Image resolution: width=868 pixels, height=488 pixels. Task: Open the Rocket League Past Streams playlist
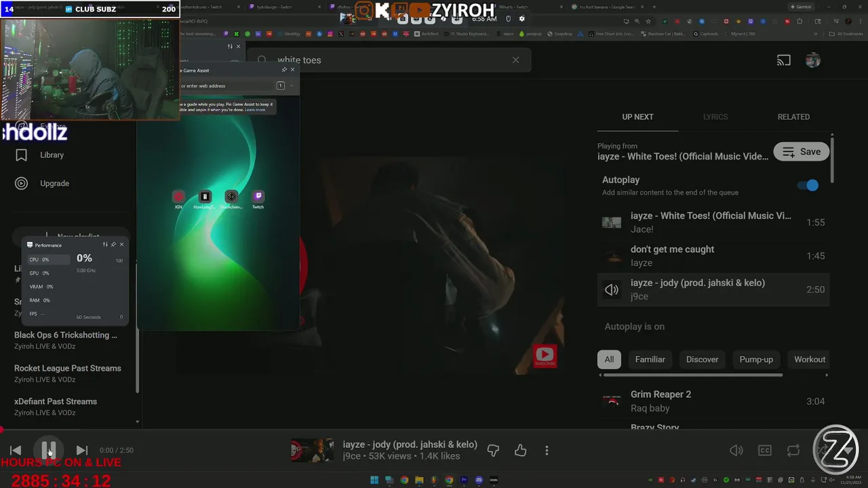[x=68, y=373]
